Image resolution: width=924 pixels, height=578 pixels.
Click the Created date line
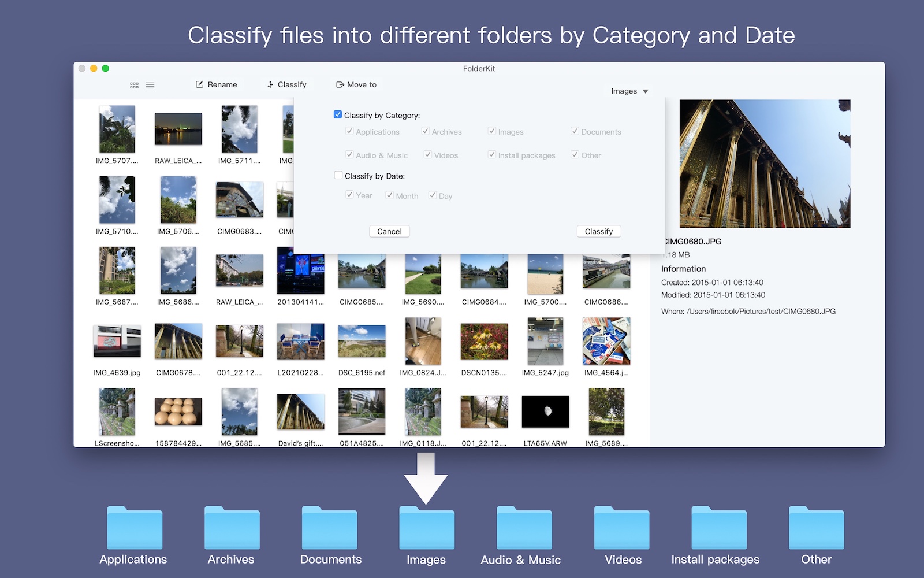712,283
